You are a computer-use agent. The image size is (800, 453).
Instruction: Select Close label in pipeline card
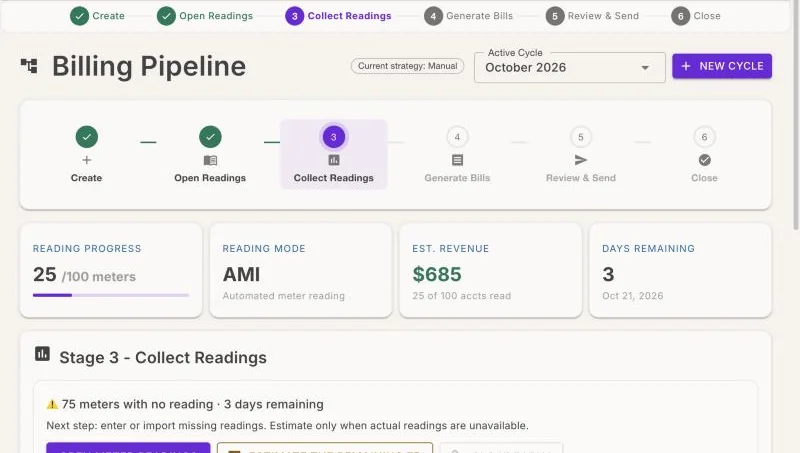705,178
